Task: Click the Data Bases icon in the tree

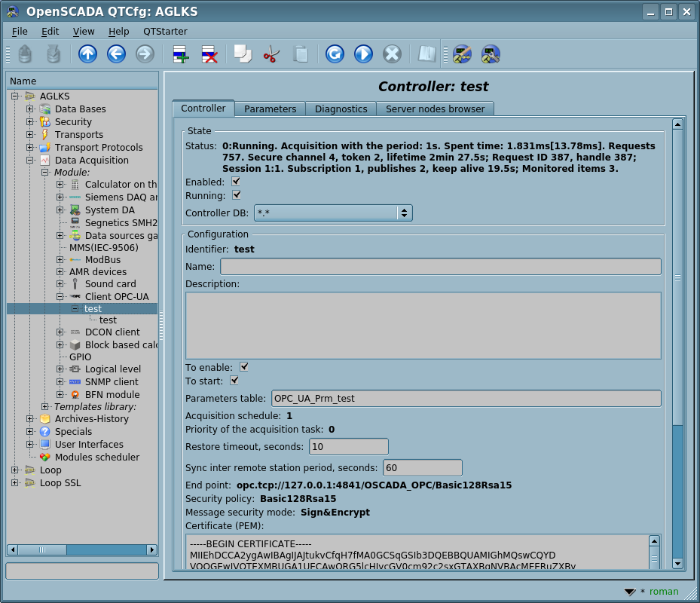Action: click(x=45, y=109)
